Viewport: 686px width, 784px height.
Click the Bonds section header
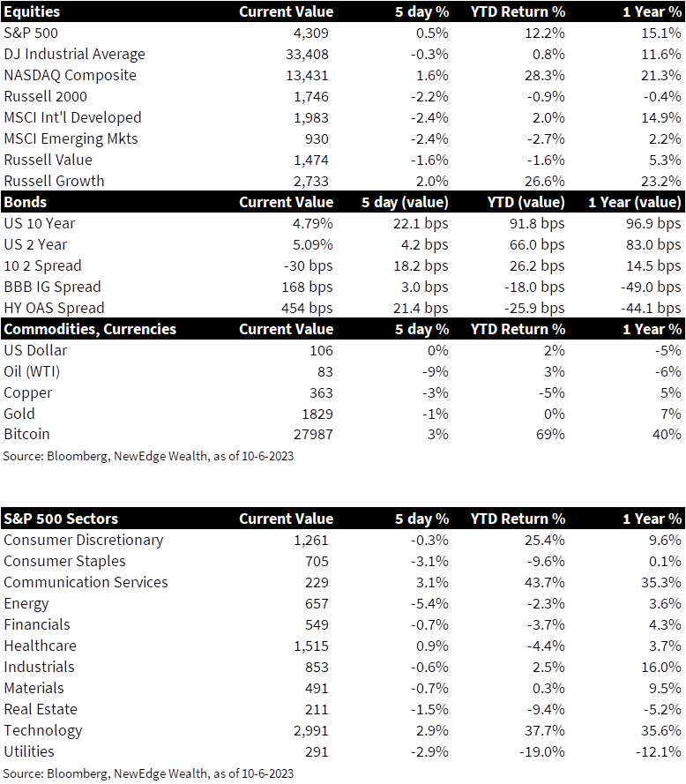tap(26, 202)
